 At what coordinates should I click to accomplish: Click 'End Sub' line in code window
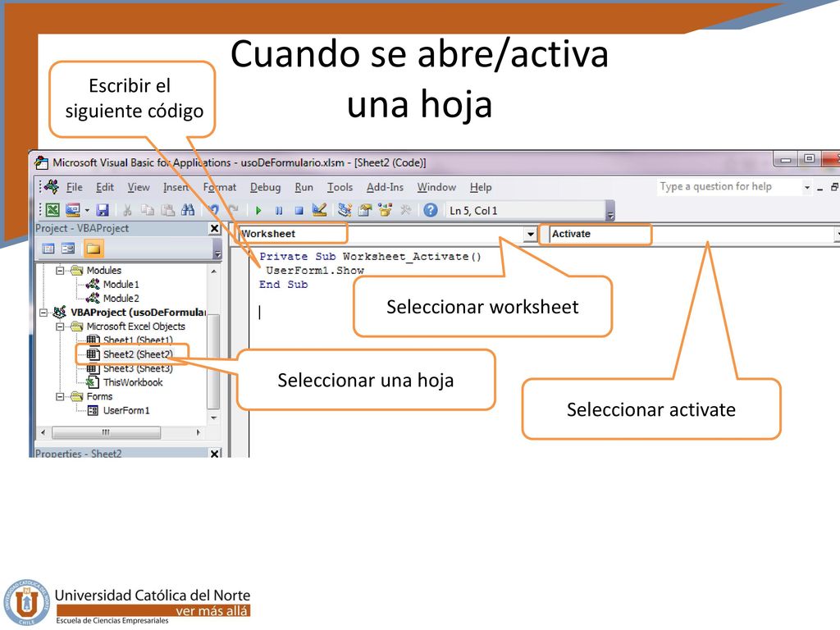[283, 285]
